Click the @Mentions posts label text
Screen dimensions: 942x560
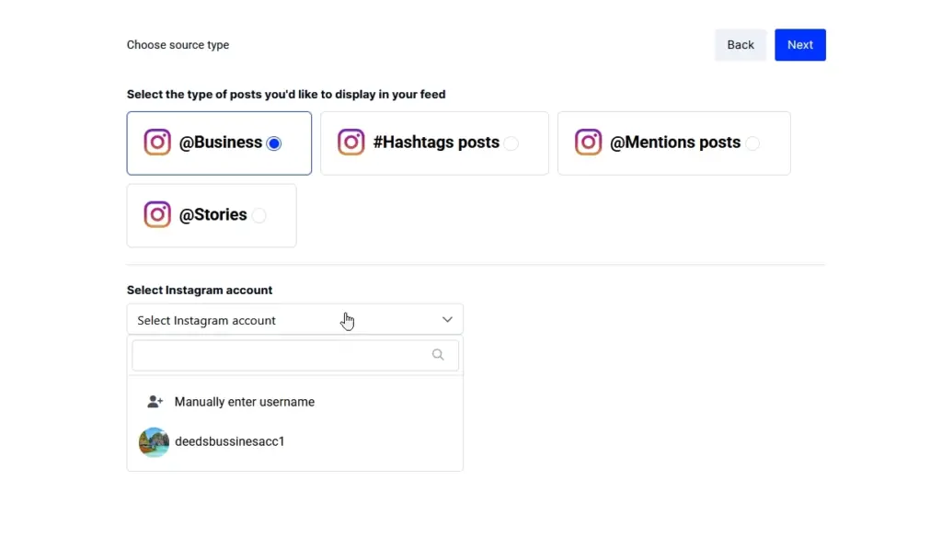tap(674, 143)
